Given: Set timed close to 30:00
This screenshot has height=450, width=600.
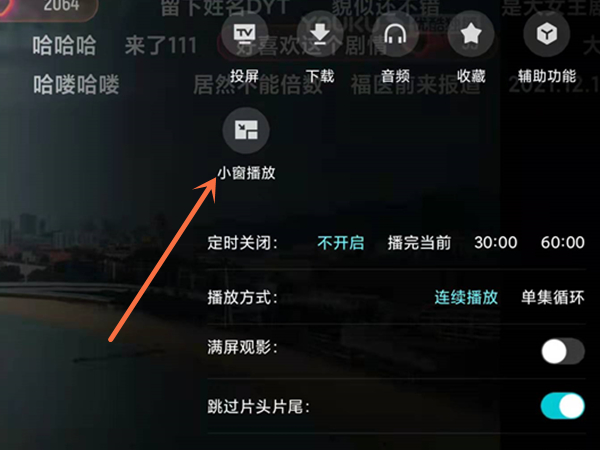Looking at the screenshot, I should pos(496,243).
